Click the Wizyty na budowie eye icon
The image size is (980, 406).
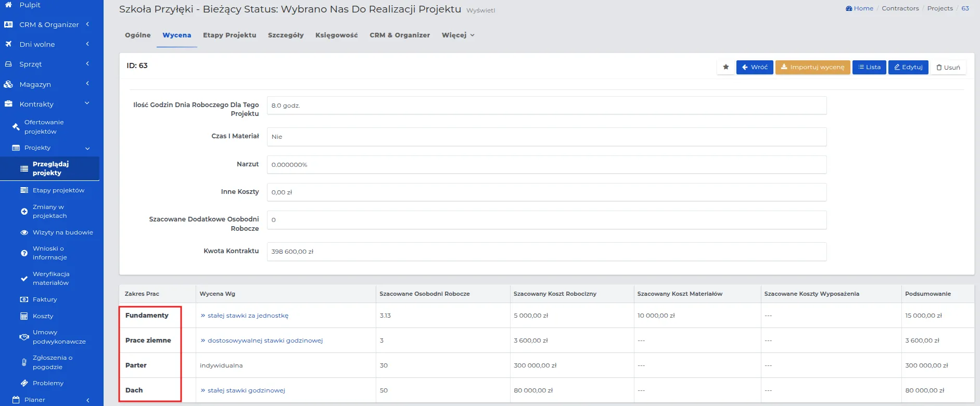point(24,232)
